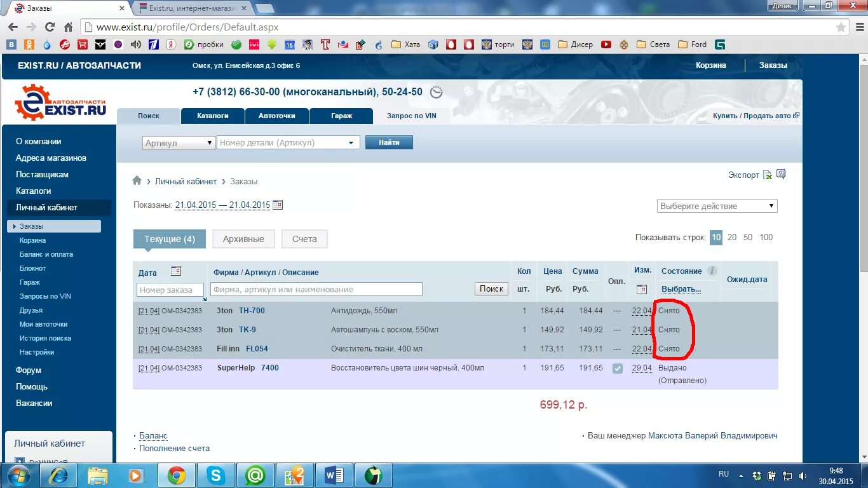Screen dimensions: 868x488
Task: Open the VK bookmark icon
Action: point(11,44)
